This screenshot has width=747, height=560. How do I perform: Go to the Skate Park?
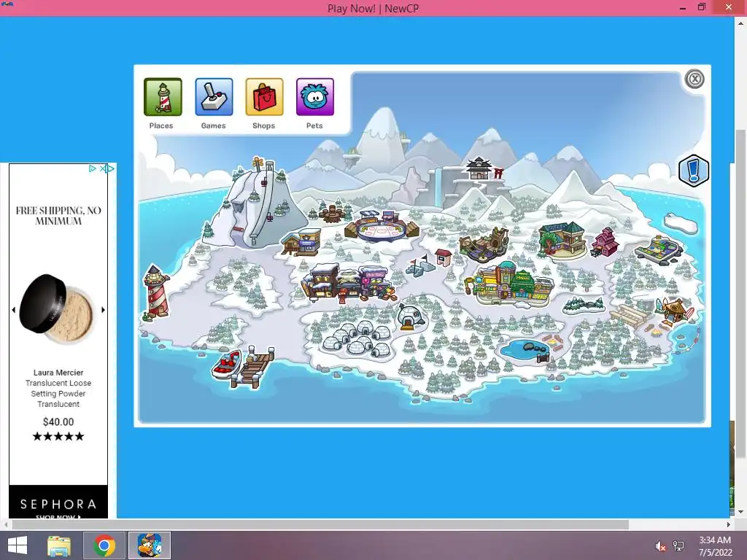click(x=659, y=249)
